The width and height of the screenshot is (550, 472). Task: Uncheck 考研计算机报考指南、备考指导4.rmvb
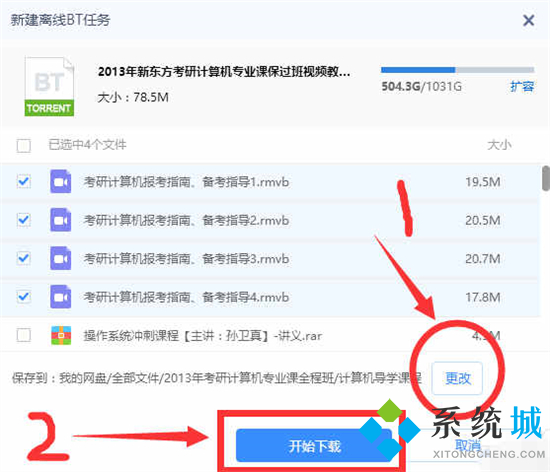[x=24, y=297]
